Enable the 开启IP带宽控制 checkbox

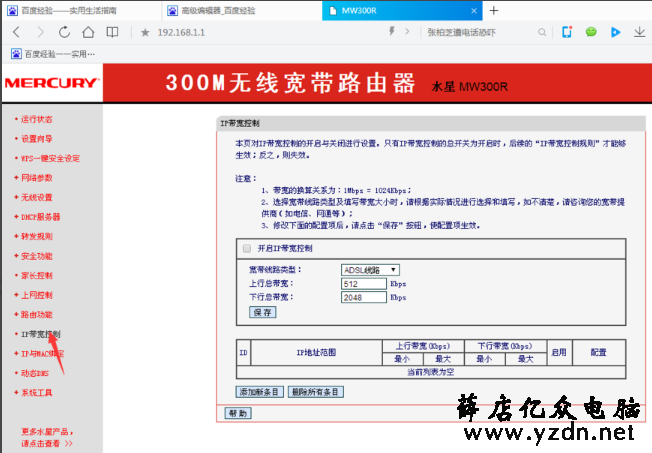point(247,248)
